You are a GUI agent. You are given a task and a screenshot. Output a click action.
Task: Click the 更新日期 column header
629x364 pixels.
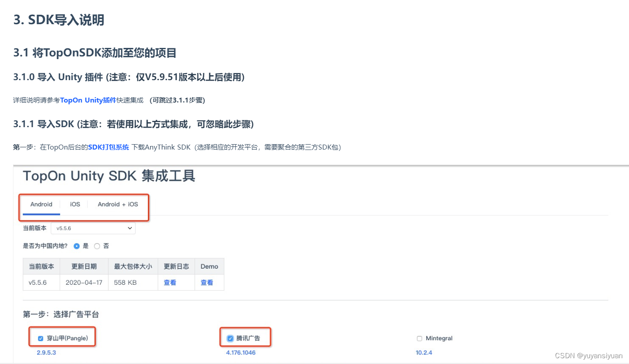pos(84,266)
